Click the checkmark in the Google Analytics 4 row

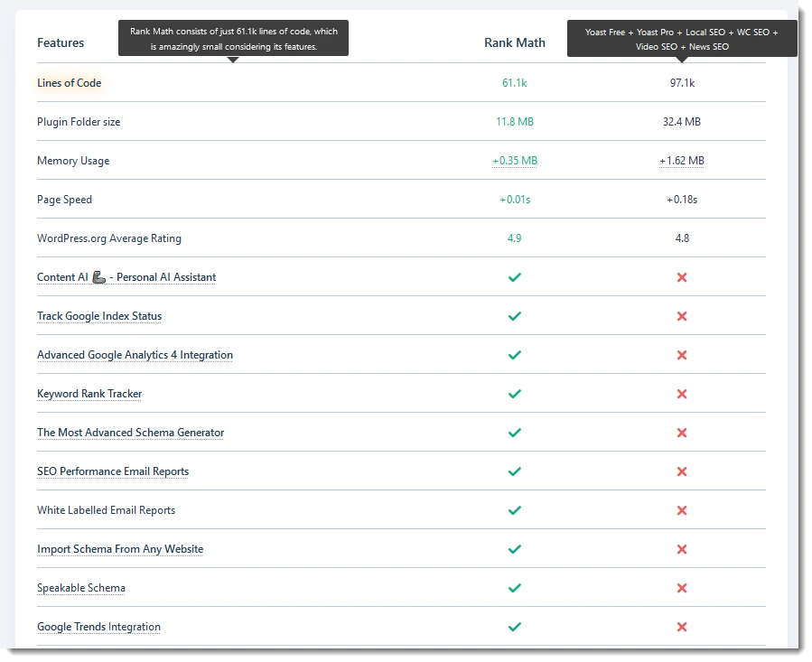514,355
